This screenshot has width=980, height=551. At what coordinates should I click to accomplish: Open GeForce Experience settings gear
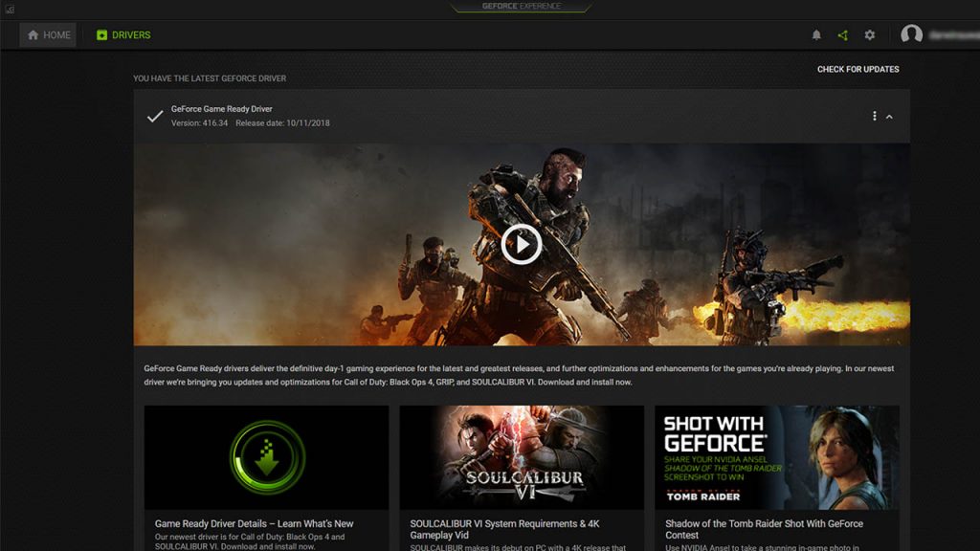[x=869, y=34]
